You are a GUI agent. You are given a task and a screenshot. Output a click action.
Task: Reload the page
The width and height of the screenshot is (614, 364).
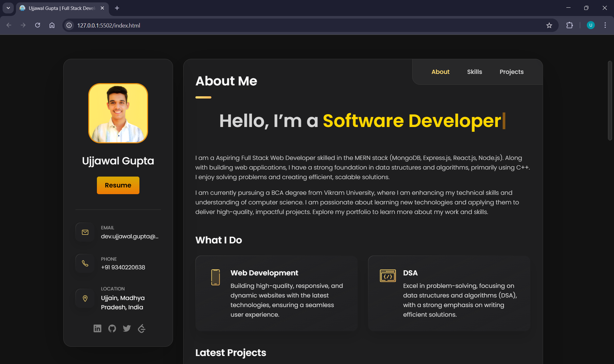click(37, 25)
